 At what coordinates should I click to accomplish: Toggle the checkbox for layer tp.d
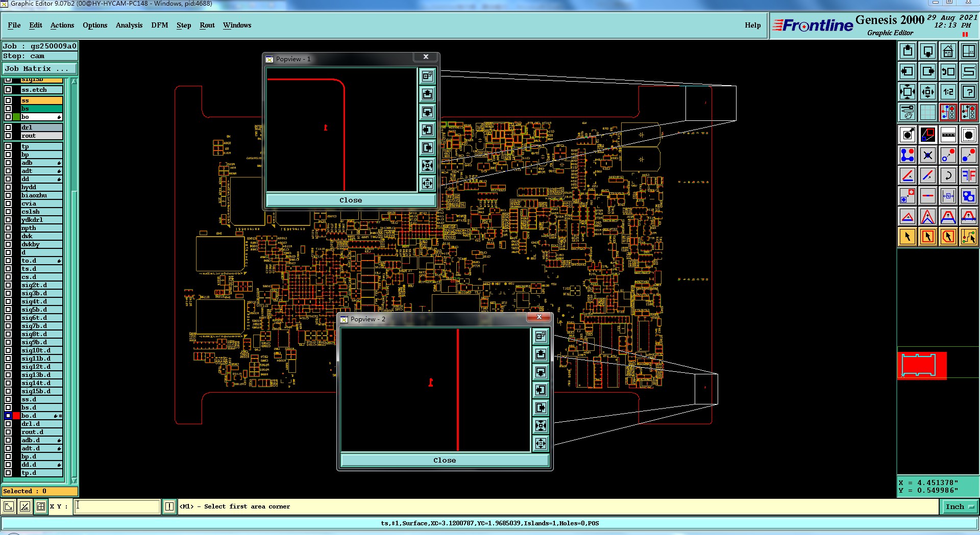[8, 473]
